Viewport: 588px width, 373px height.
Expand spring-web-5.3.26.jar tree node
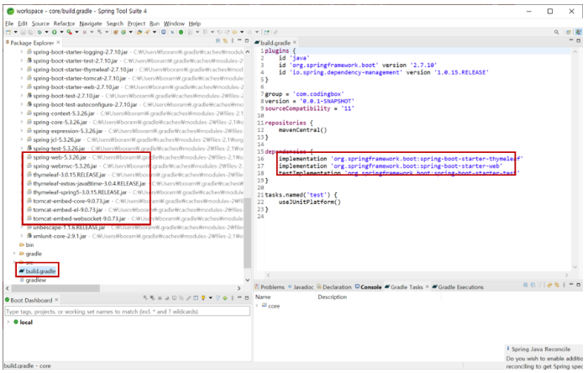21,157
